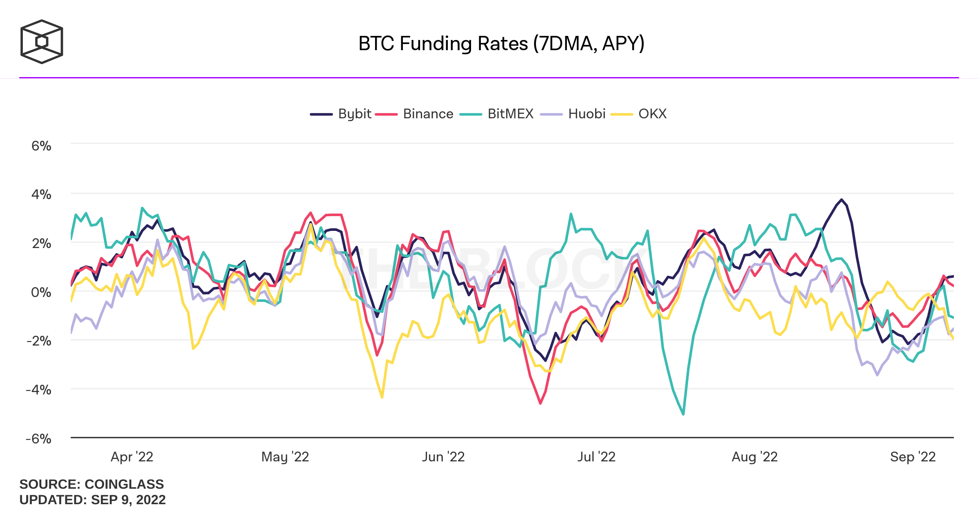
Task: Click the Apr '22 axis label
Action: click(x=132, y=457)
